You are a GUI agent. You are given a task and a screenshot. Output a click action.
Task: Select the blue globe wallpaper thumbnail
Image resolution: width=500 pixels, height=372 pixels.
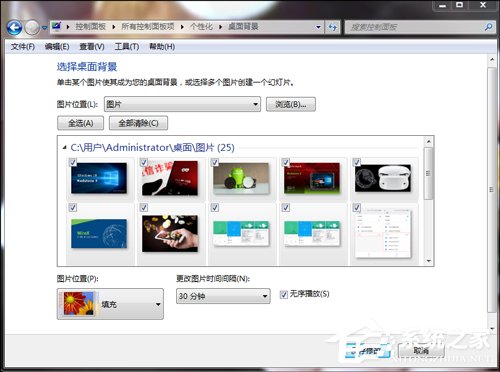(x=99, y=233)
